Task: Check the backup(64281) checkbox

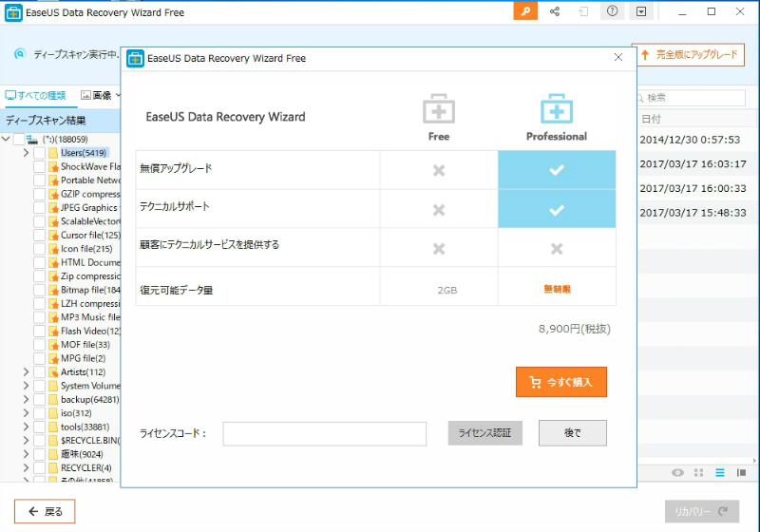Action: pos(40,400)
